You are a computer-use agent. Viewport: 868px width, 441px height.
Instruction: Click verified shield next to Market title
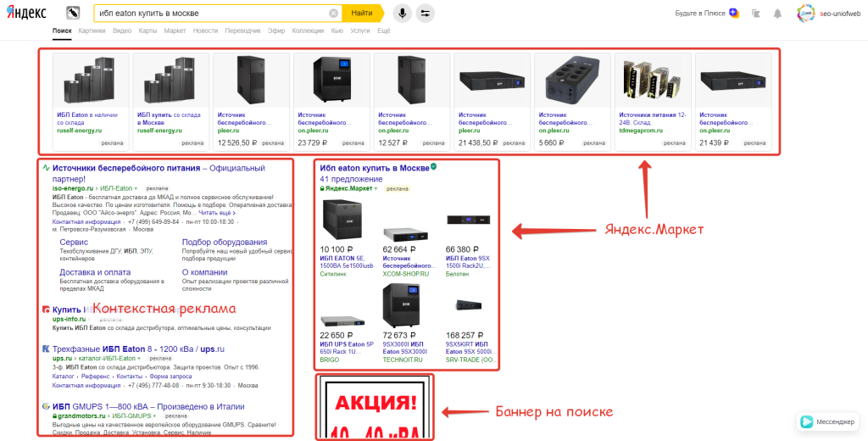click(x=433, y=166)
